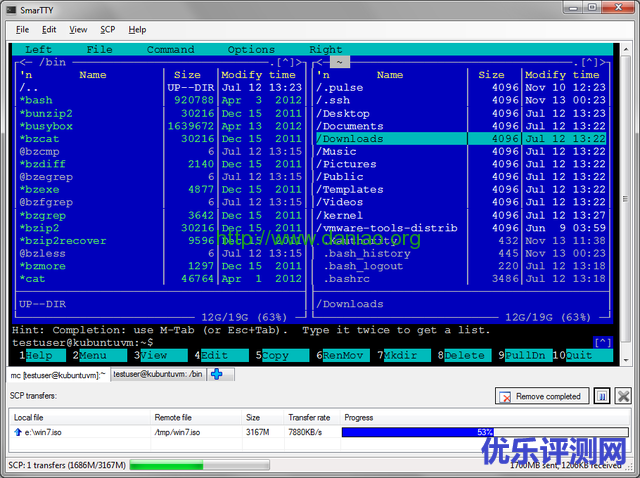This screenshot has width=640, height=478.
Task: Select the *bash file in left panel
Action: click(36, 100)
